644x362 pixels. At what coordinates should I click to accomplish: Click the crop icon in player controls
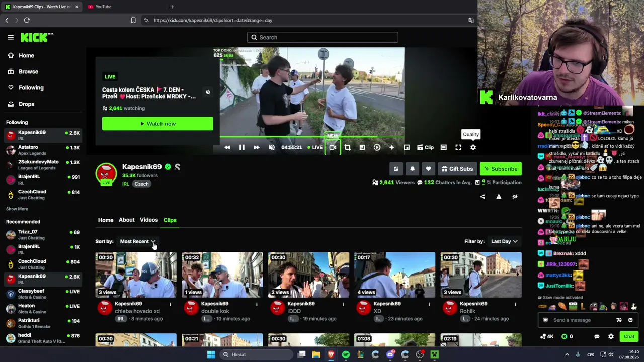347,147
